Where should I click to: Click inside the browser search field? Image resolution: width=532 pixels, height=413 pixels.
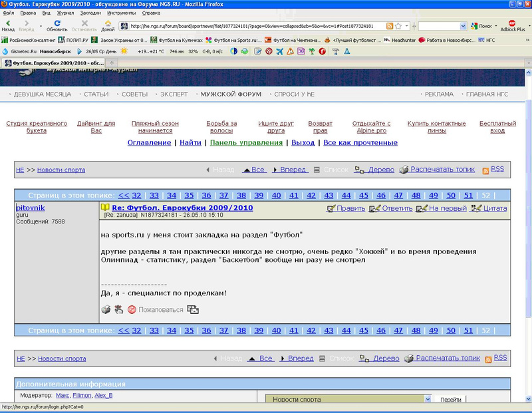[x=440, y=27]
